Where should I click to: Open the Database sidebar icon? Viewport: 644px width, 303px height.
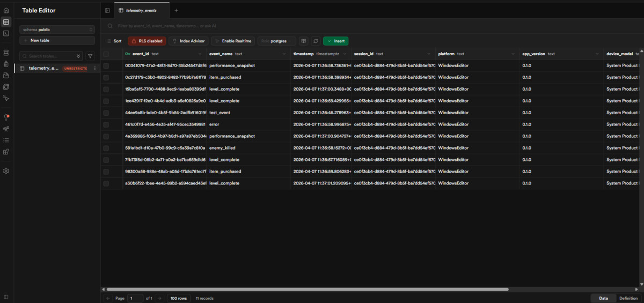[6, 53]
